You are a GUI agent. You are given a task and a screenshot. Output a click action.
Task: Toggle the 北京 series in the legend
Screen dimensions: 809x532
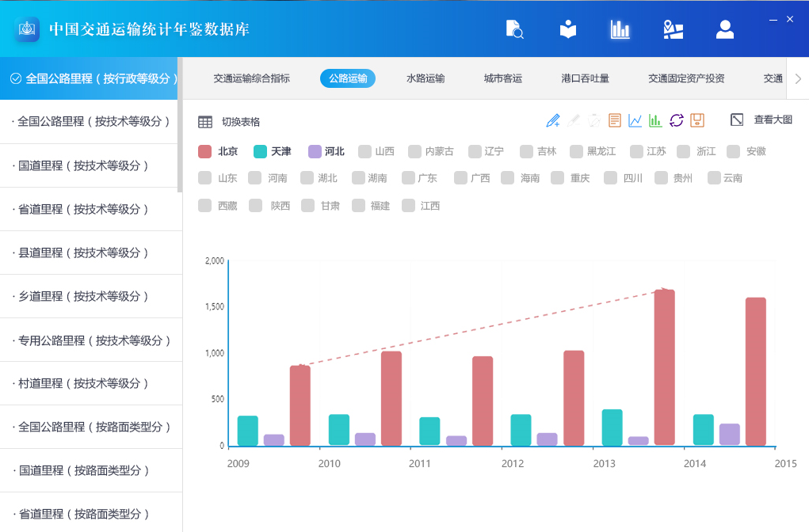click(218, 151)
